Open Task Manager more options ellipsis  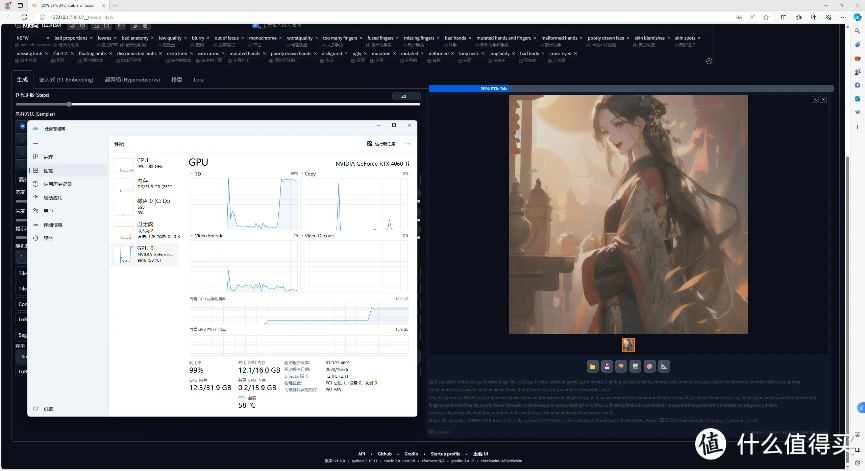(408, 143)
